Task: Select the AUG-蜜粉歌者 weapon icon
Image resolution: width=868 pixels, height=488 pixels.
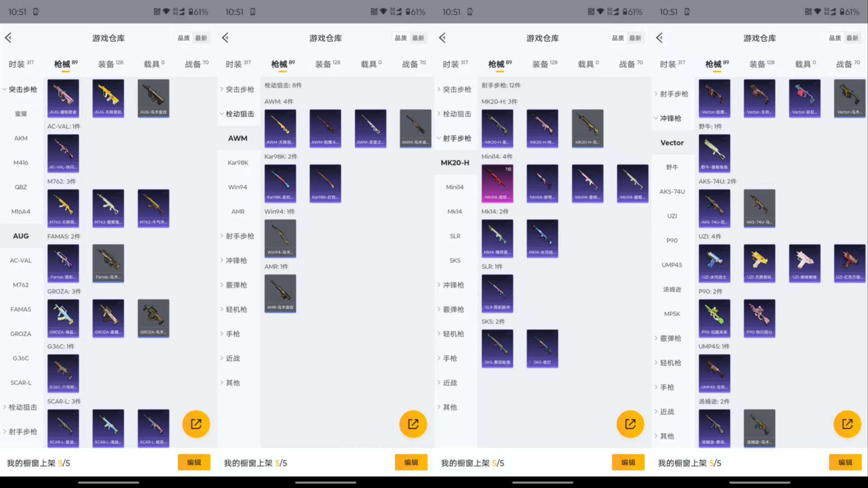Action: [63, 98]
